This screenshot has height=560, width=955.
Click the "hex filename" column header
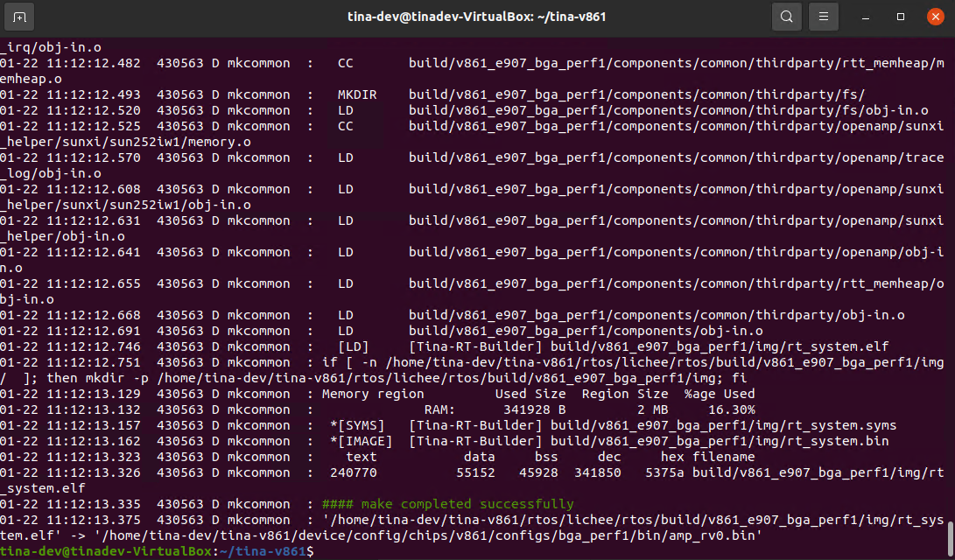pyautogui.click(x=707, y=457)
